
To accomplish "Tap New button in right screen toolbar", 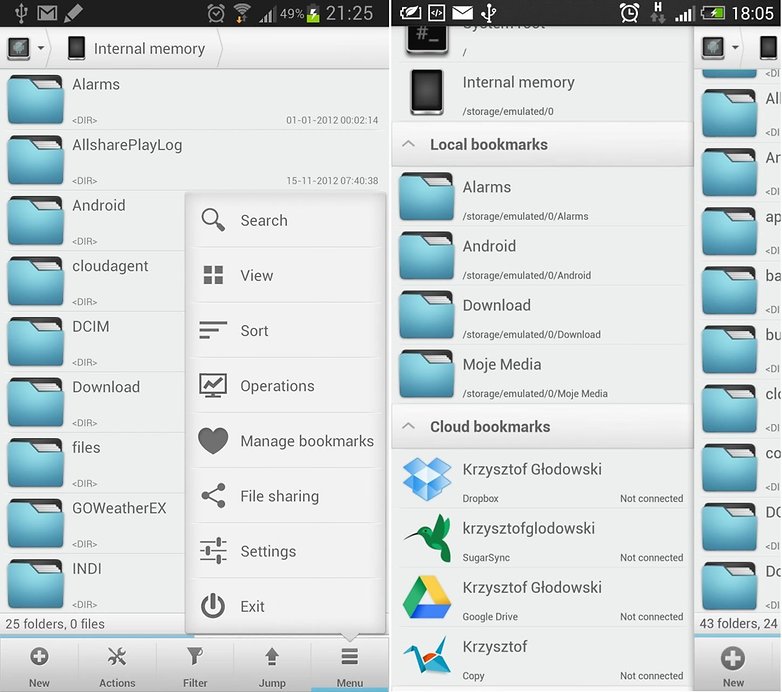I will coord(733,666).
